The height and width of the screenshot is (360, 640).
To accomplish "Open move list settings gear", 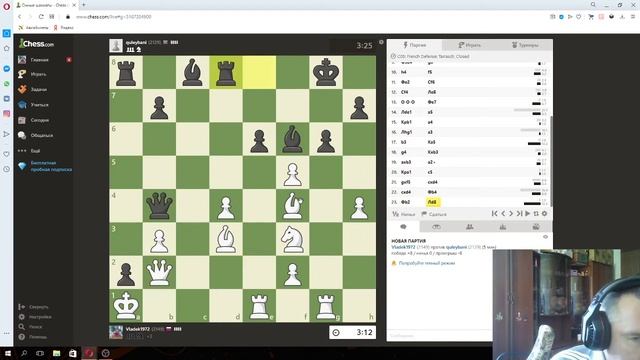I will coord(544,213).
